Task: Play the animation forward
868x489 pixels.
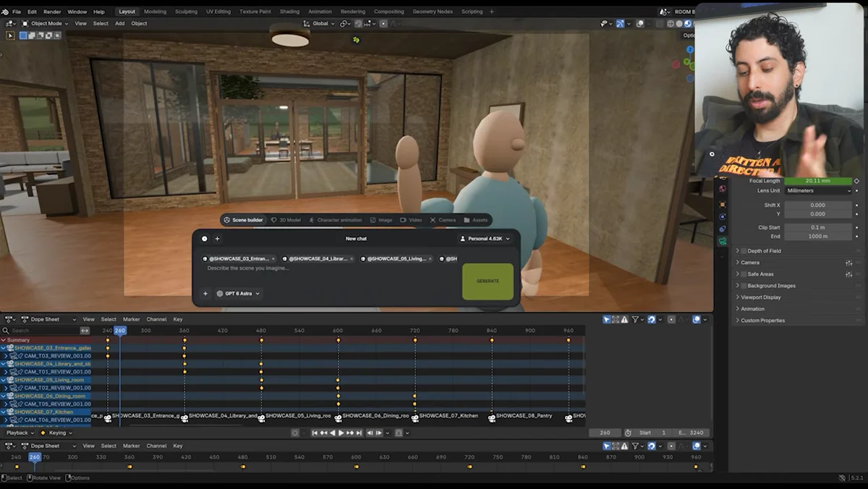Action: coord(341,433)
